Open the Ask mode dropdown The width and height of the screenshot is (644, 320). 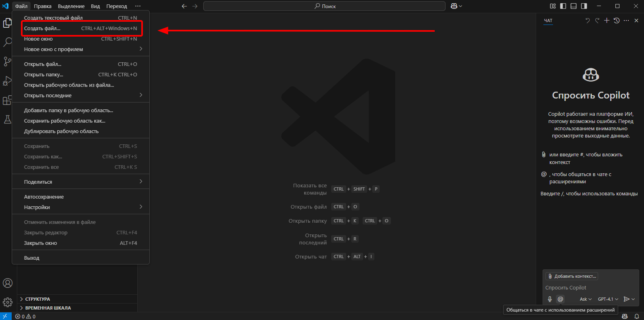point(585,299)
